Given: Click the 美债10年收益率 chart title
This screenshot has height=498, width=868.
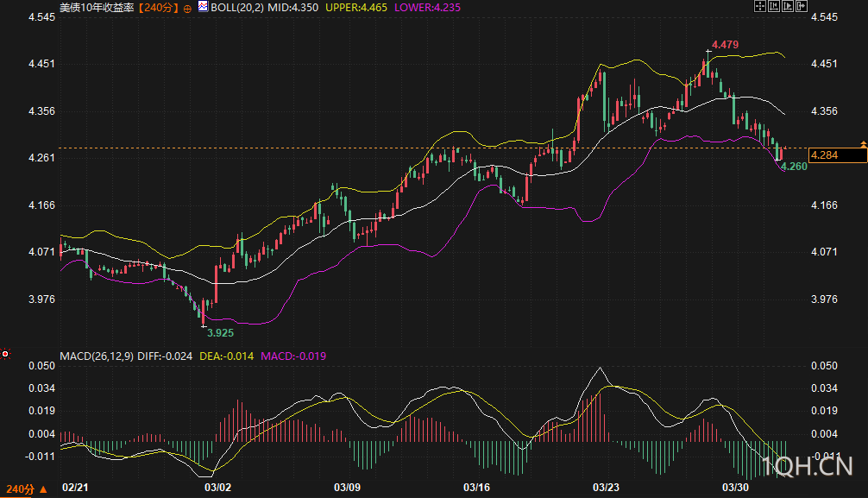Looking at the screenshot, I should coord(97,6).
